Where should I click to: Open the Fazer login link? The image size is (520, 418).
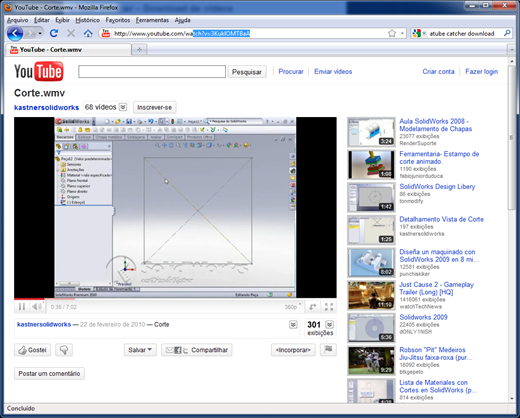[x=481, y=71]
